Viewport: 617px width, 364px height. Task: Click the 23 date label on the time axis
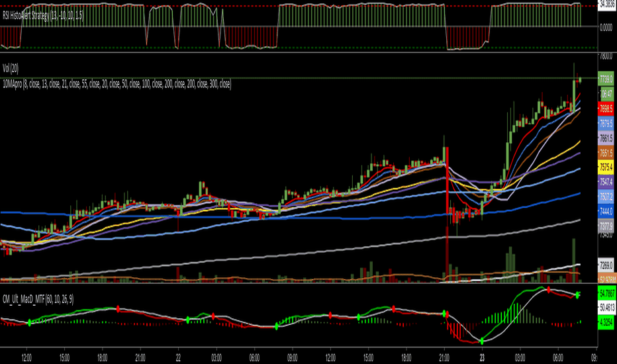pyautogui.click(x=482, y=357)
